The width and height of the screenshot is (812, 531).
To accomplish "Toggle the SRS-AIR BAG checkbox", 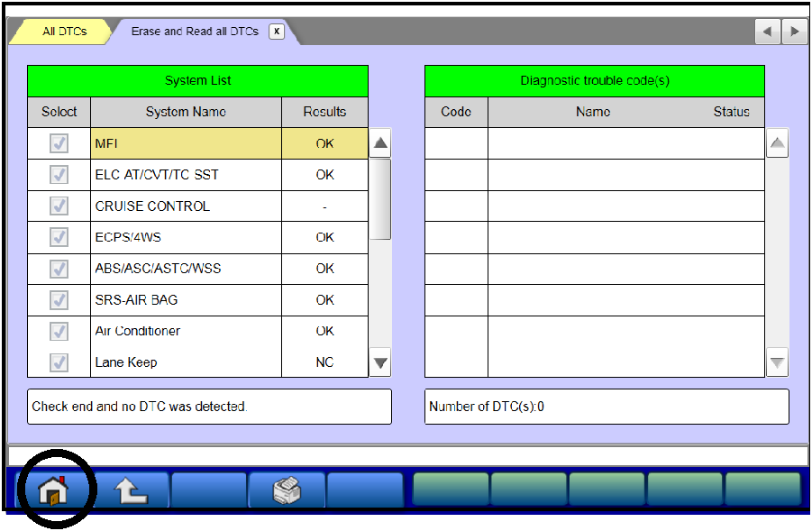I will click(x=59, y=299).
